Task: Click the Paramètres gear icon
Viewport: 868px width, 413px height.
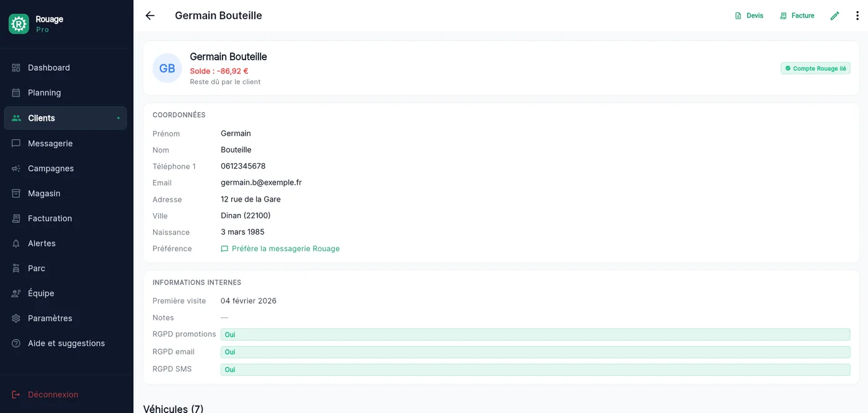Action: (16, 318)
